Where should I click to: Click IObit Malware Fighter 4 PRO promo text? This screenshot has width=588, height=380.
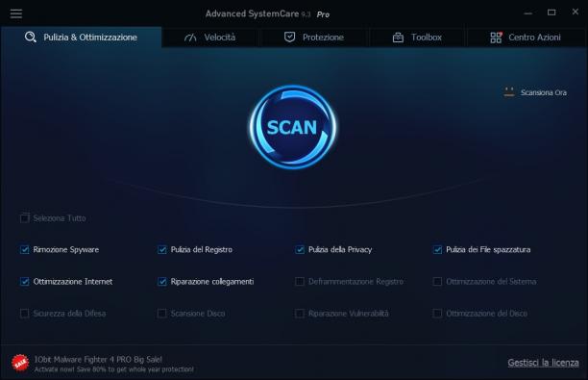pos(98,360)
